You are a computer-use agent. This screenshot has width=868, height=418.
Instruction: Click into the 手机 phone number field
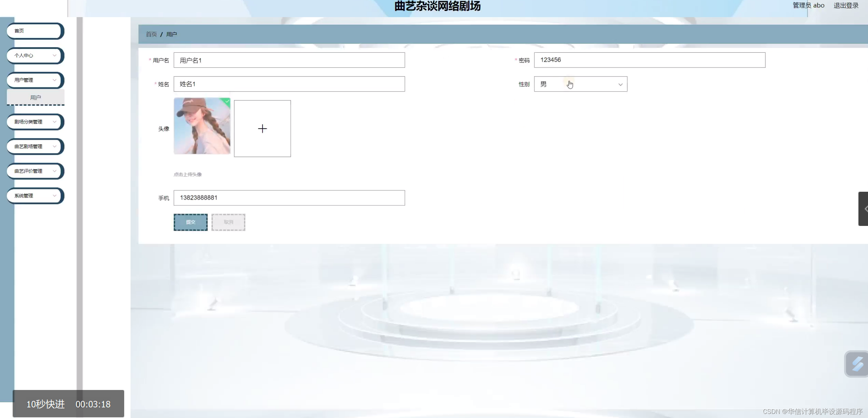point(289,198)
